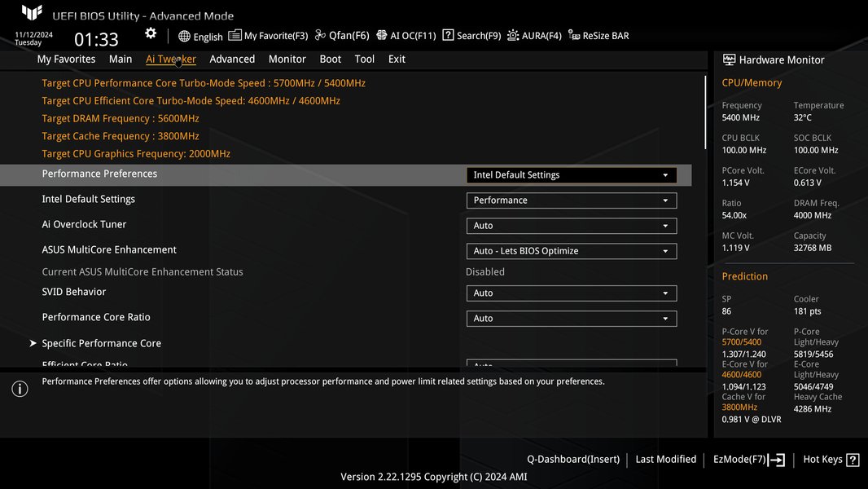Open the partially visible Efficient Core Ratio dropdown
Viewport: 868px width, 489px height.
pos(572,363)
